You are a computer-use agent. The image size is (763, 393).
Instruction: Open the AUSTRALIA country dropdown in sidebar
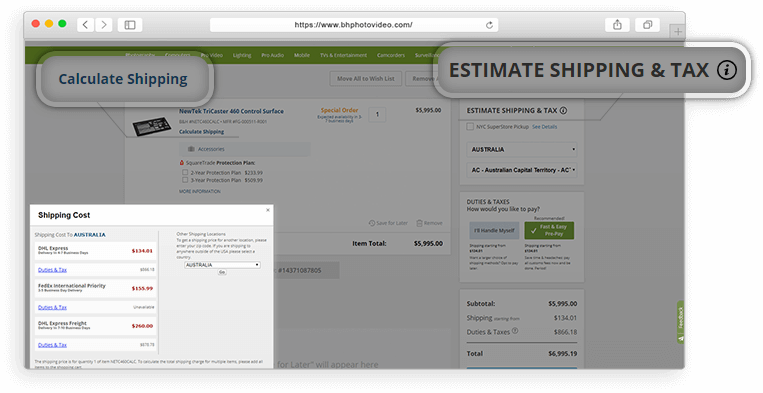(x=522, y=149)
